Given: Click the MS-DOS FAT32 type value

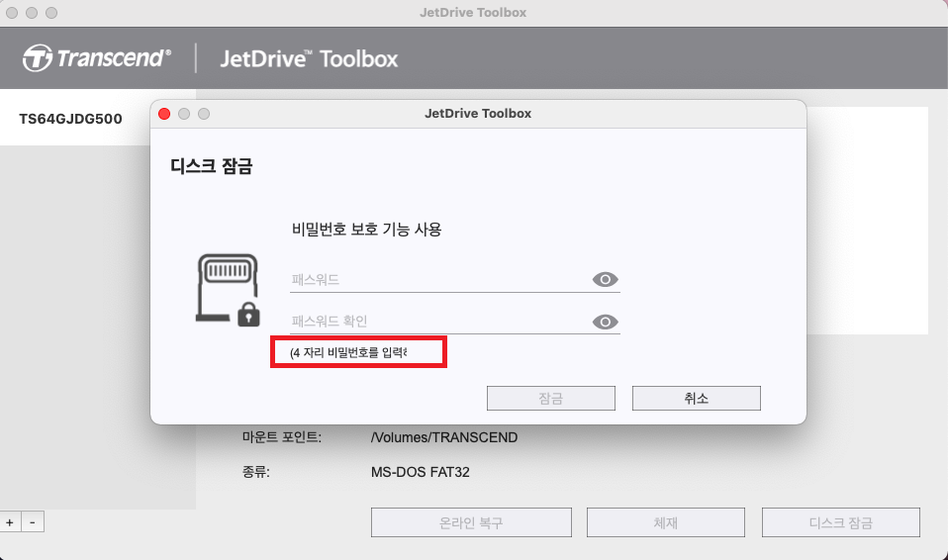Looking at the screenshot, I should (x=421, y=472).
